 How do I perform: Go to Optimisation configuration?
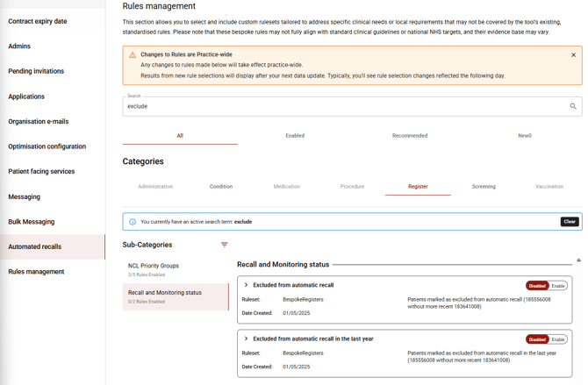click(47, 146)
